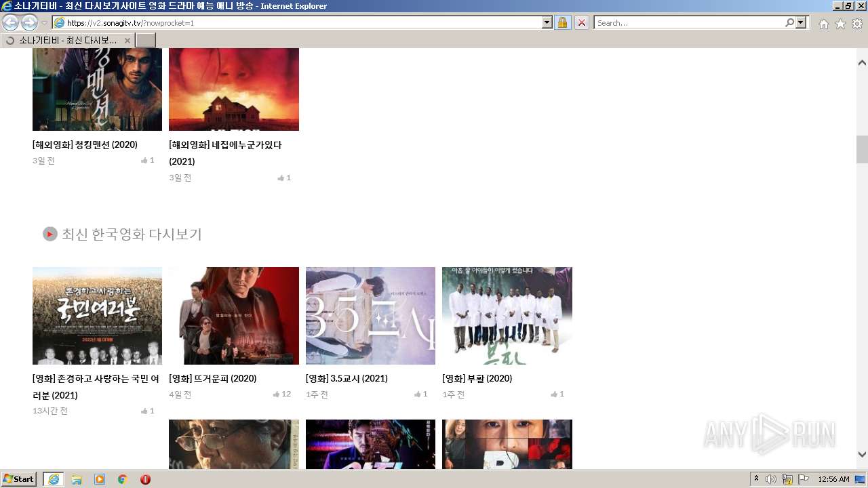868x488 pixels.
Task: Open the 3.5교시 movie poster thumbnail
Action: [370, 316]
